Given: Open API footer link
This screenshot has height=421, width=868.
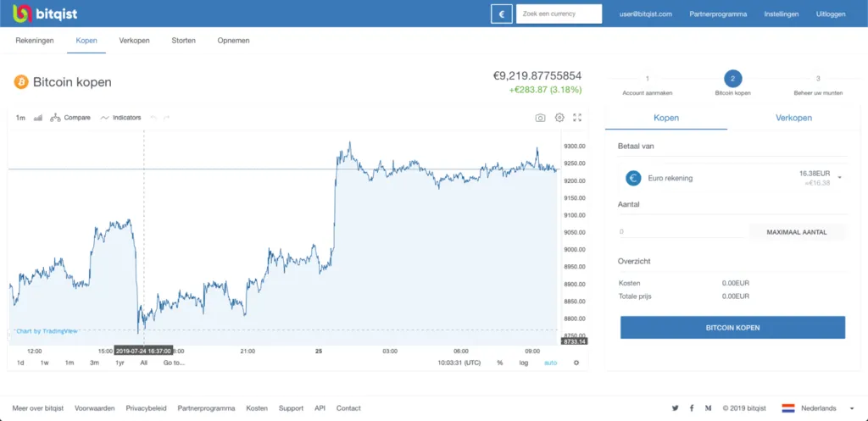Looking at the screenshot, I should tap(320, 408).
